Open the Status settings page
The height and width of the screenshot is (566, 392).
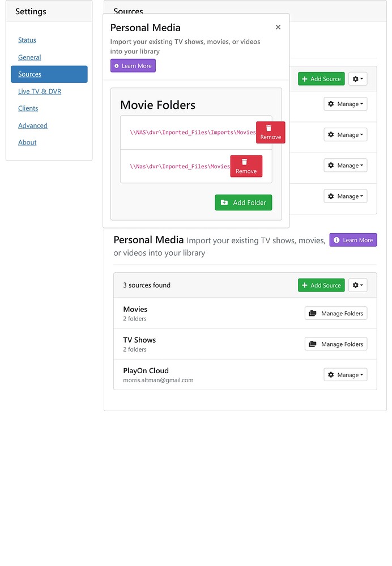pos(28,40)
